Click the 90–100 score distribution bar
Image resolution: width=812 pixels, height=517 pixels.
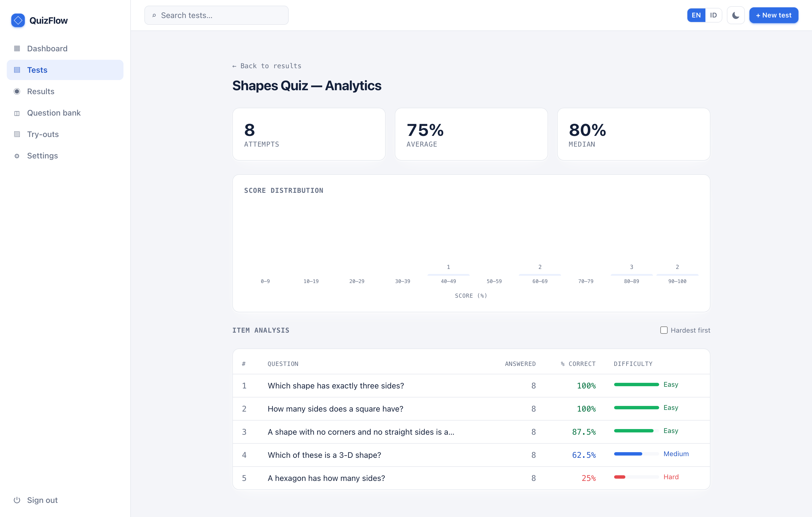pos(677,275)
